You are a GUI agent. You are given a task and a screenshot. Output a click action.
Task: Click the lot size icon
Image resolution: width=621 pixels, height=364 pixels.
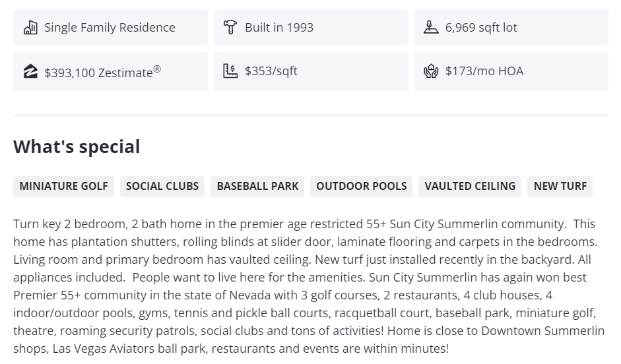pos(431,28)
